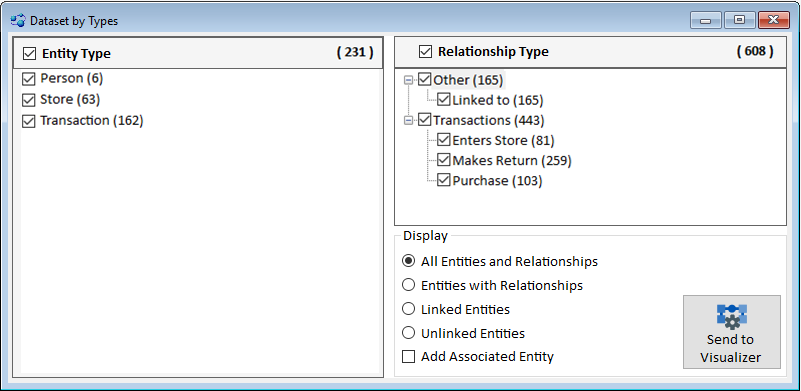This screenshot has height=391, width=801.
Task: Uncheck the Entity Type header checkbox
Action: click(30, 53)
